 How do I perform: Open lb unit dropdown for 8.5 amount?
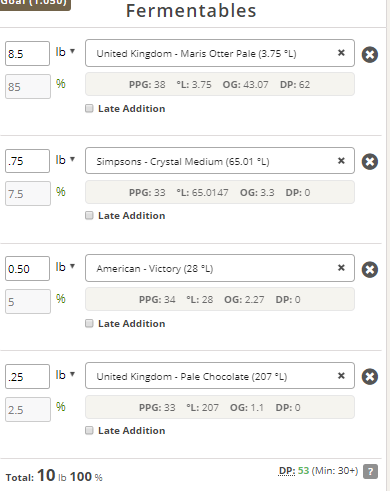(x=65, y=52)
